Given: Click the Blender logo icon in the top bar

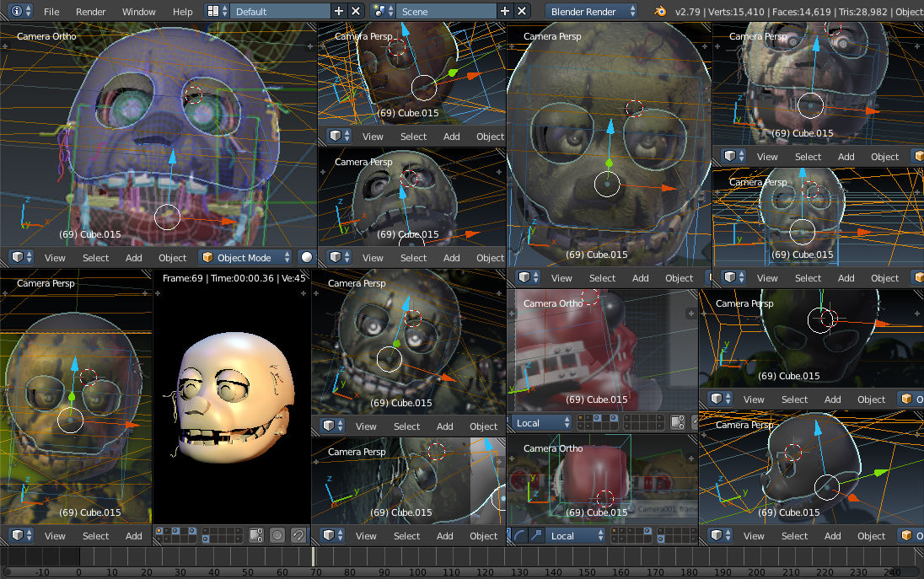Looking at the screenshot, I should [660, 11].
